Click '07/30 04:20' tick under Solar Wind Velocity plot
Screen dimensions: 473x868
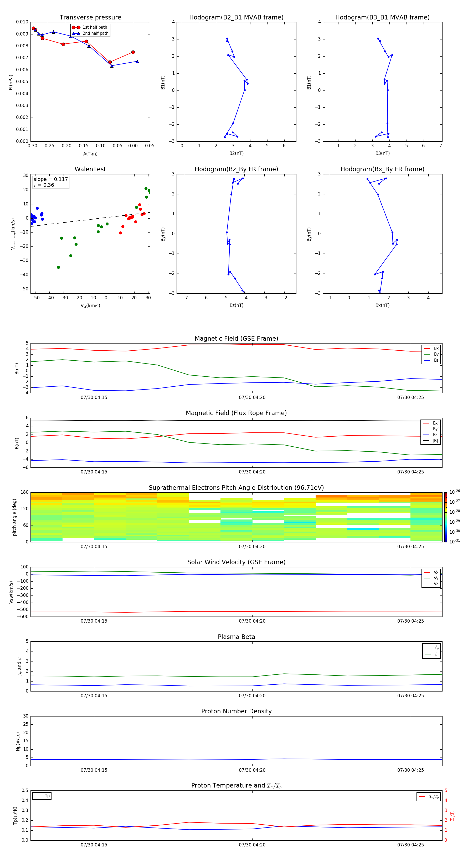pos(252,621)
